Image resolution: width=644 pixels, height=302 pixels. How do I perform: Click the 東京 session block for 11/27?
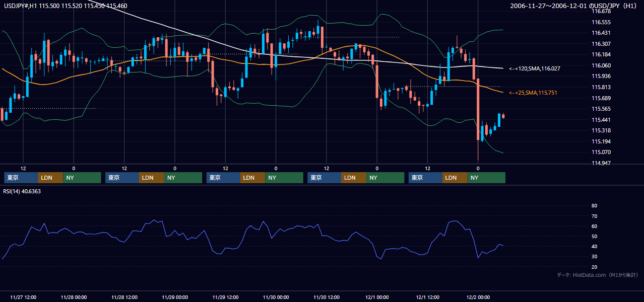(21, 178)
